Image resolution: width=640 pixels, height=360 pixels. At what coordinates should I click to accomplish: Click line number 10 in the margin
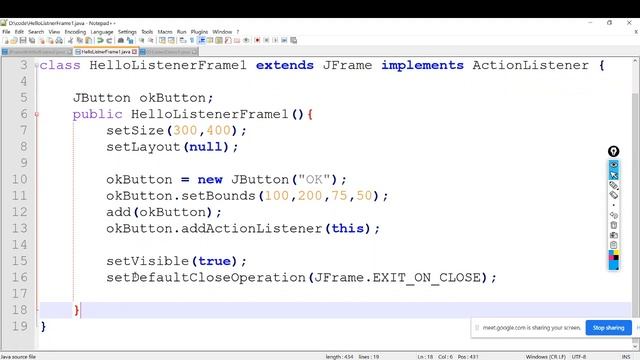pyautogui.click(x=19, y=179)
